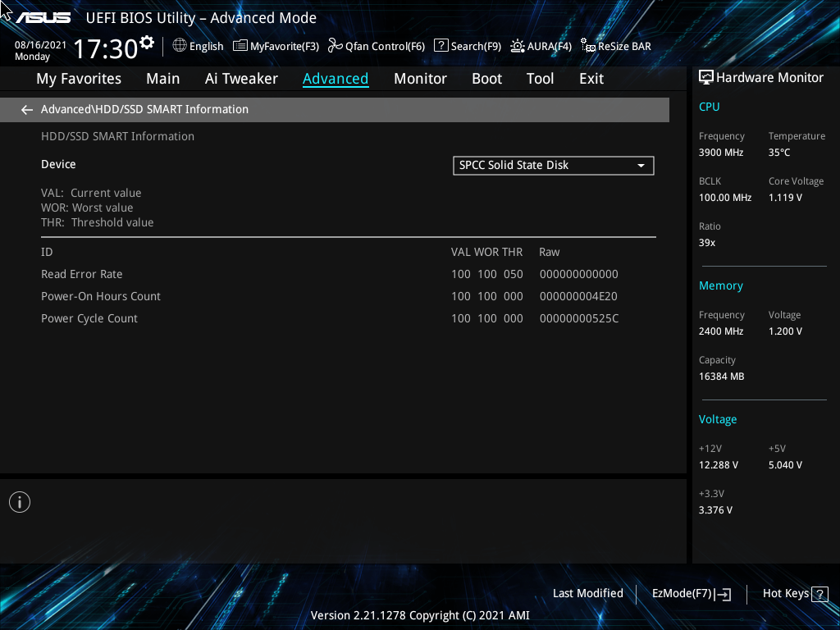
Task: Click the memory Voltage 1.200 V value
Action: point(785,331)
